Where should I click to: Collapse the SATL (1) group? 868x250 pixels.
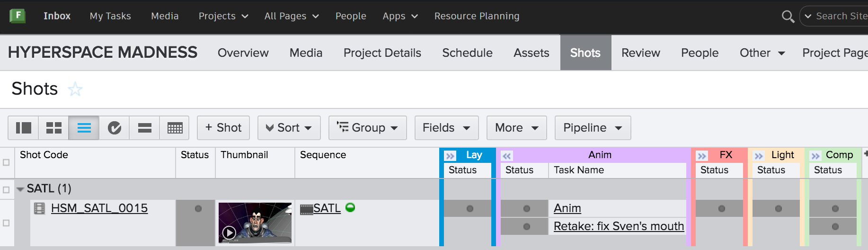click(x=20, y=189)
